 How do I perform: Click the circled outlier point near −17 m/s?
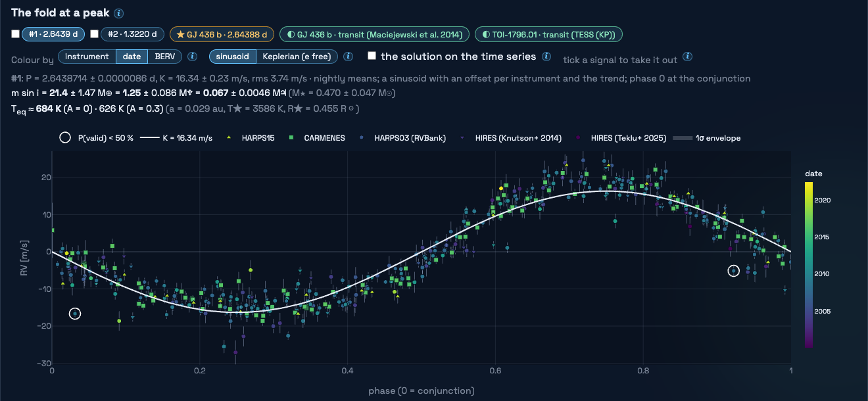(75, 314)
